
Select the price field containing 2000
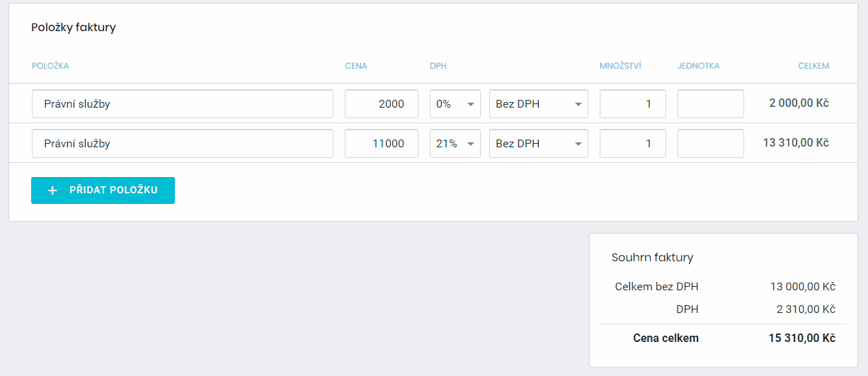click(381, 104)
